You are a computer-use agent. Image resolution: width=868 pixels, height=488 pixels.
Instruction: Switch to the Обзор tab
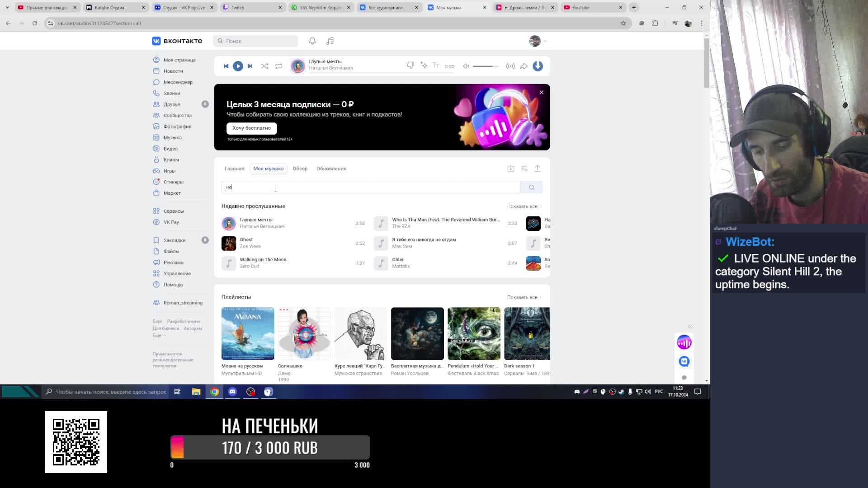click(x=300, y=169)
